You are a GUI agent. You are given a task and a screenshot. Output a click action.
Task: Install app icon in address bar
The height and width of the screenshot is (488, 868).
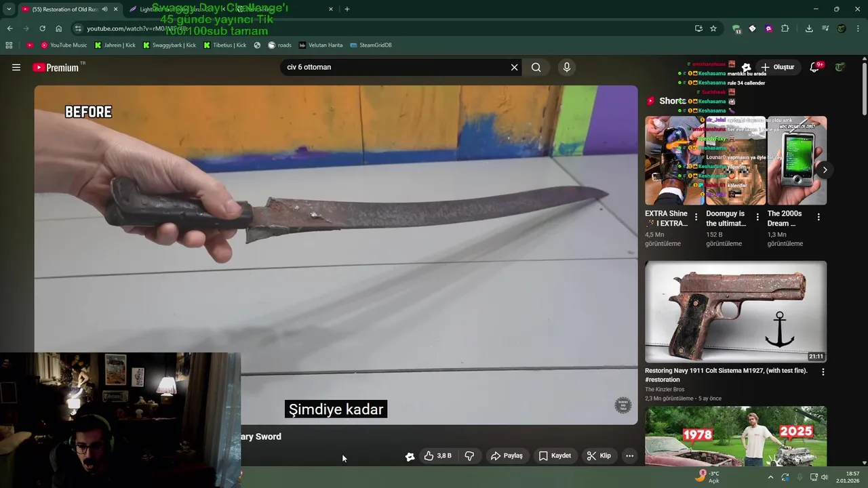(698, 28)
